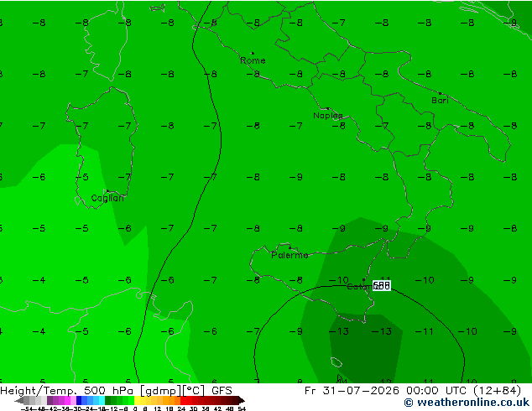Image resolution: width=532 pixels, height=411 pixels.
Task: Click the Rome city marker dot
Action: [253, 53]
